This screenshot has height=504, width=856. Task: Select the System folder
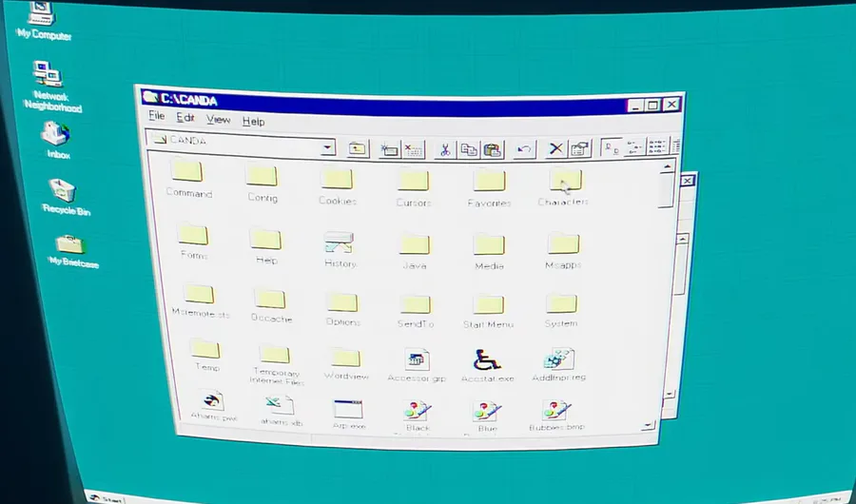tap(561, 311)
